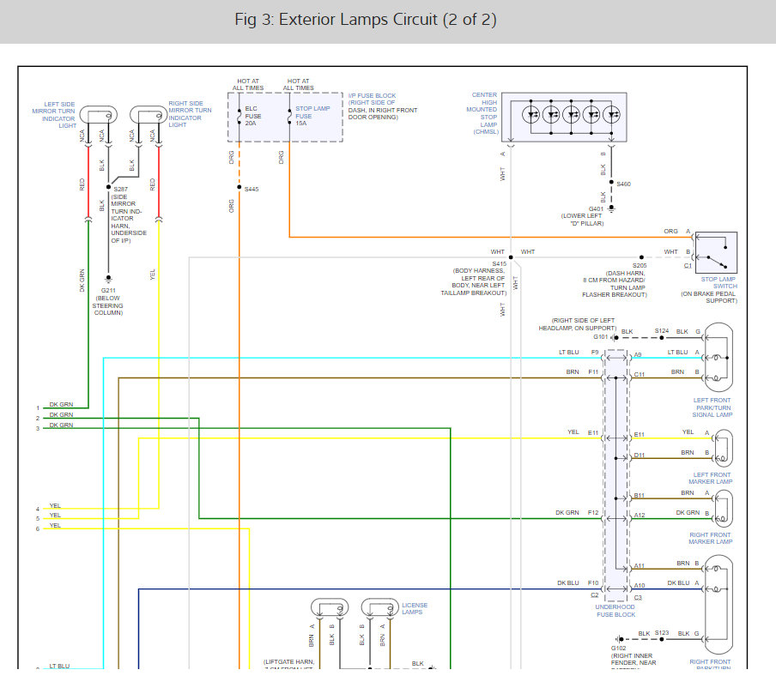Click the 'I/P FUSE BLOCK' location label

click(383, 106)
